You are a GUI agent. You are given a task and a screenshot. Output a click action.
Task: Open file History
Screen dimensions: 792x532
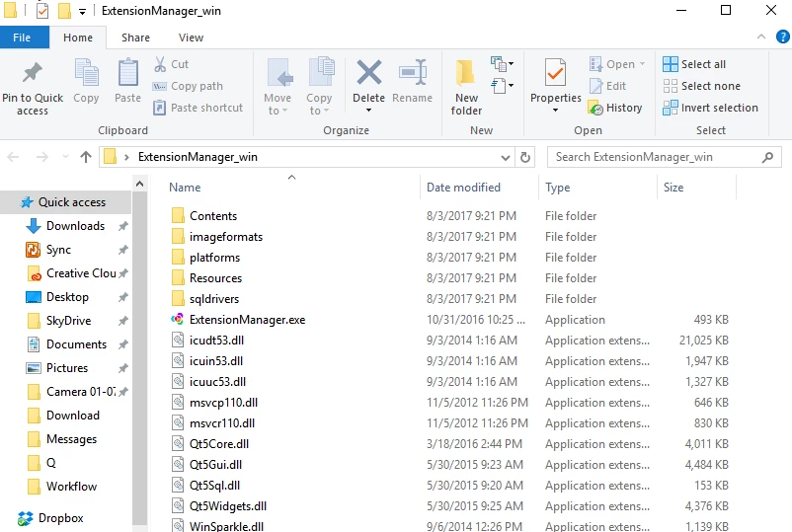tap(615, 108)
